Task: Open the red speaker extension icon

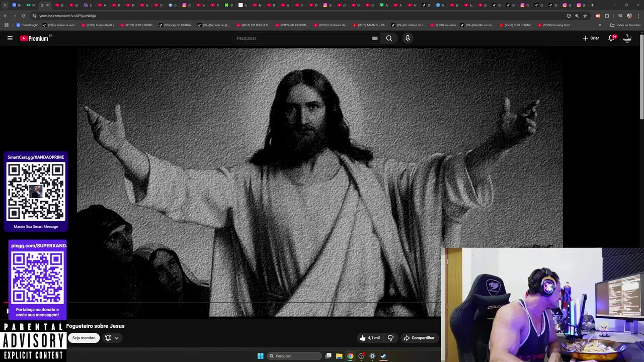Action: point(598,16)
